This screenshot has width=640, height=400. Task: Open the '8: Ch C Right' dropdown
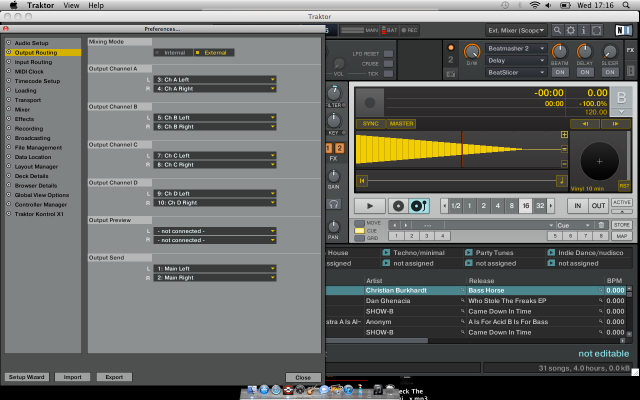[215, 164]
